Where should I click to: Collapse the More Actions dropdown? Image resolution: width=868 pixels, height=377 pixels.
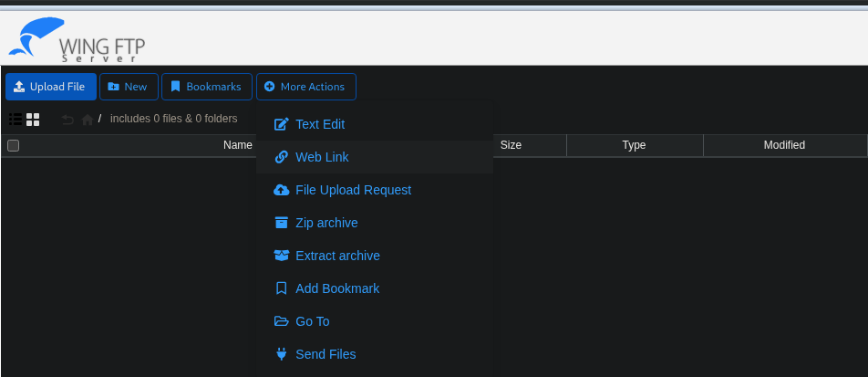click(x=306, y=87)
